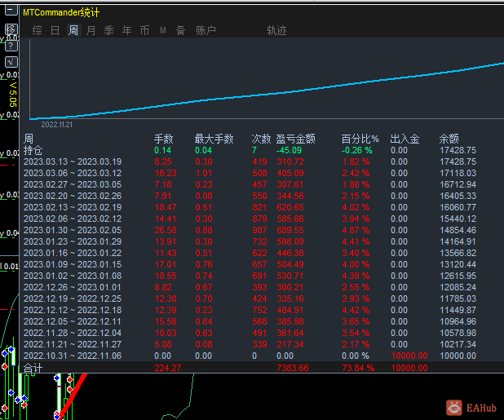Click the balance value 17118.03
Screen dimensions: 504x420
pos(458,173)
